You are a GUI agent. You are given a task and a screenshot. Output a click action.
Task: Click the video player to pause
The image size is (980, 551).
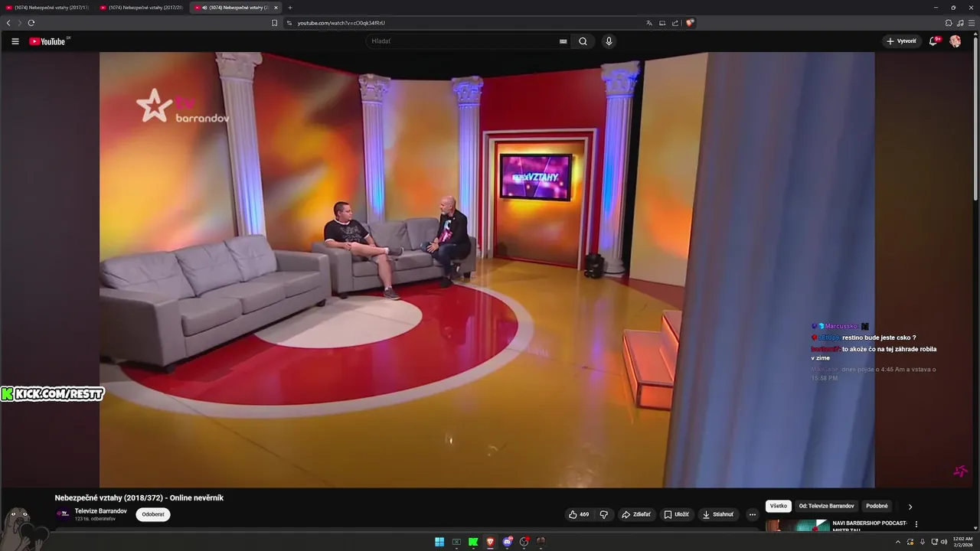pos(487,269)
